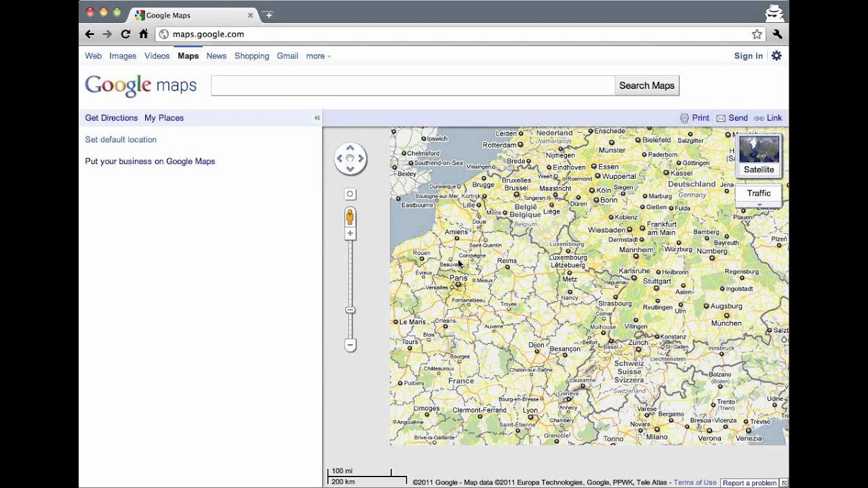The height and width of the screenshot is (488, 868).
Task: Click the Reims label on the map
Action: (x=507, y=261)
